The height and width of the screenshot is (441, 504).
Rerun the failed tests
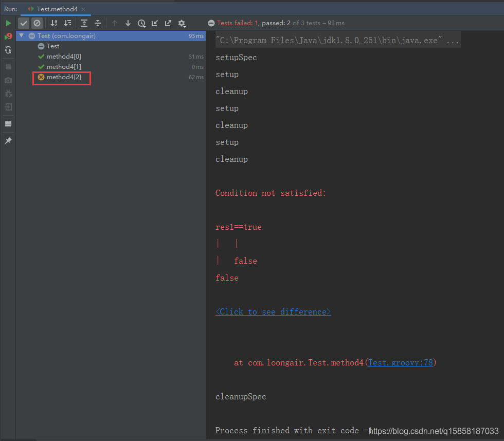[x=8, y=36]
